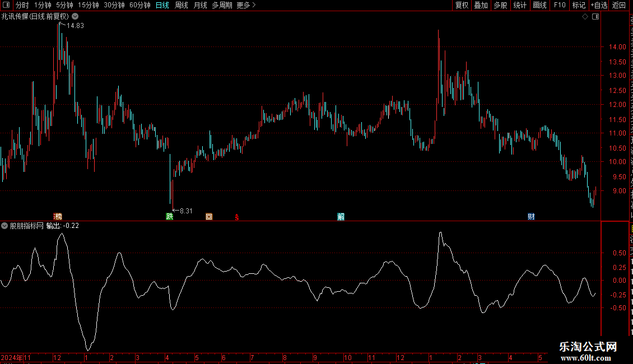Select the 5分钟 period
This screenshot has height=364, width=633.
coord(64,5)
